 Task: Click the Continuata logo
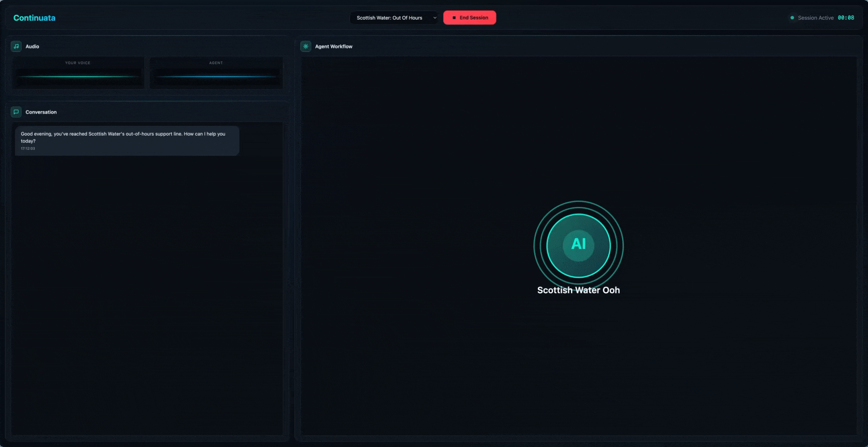[35, 18]
